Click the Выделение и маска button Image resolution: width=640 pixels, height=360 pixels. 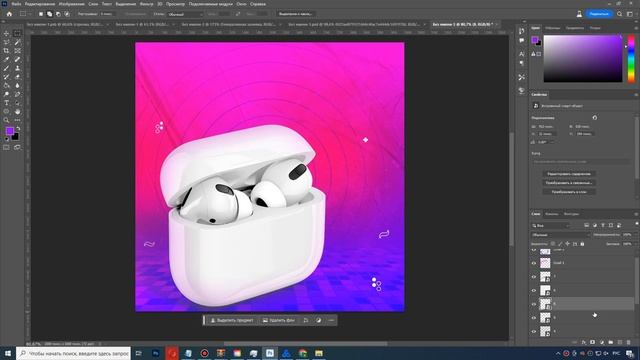click(296, 14)
